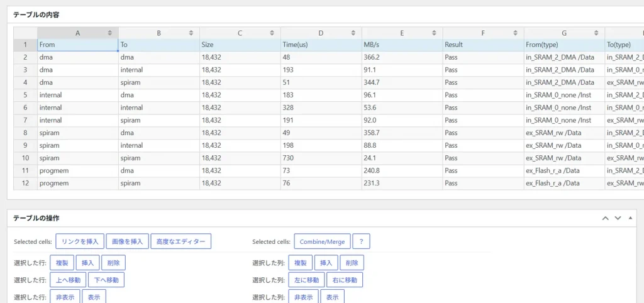
Task: Select cell with value 53.6
Action: coord(402,108)
